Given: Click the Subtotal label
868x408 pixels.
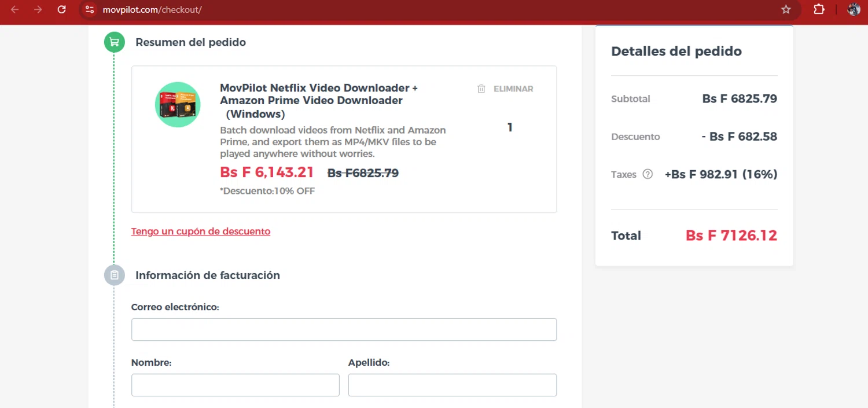Looking at the screenshot, I should (x=631, y=99).
